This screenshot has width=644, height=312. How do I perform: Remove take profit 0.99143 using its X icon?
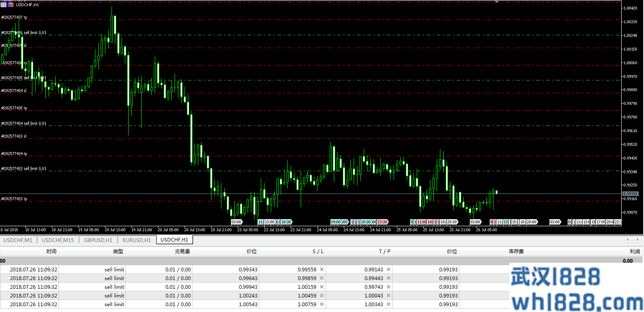pos(389,269)
